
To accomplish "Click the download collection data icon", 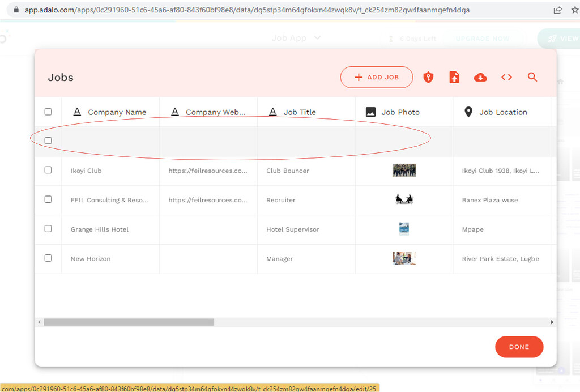I will coord(480,76).
